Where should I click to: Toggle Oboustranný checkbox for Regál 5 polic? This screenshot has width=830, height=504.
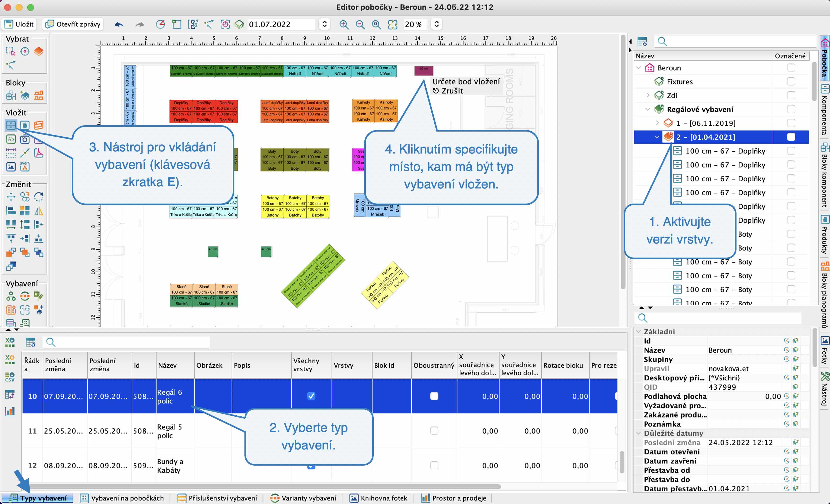click(434, 431)
